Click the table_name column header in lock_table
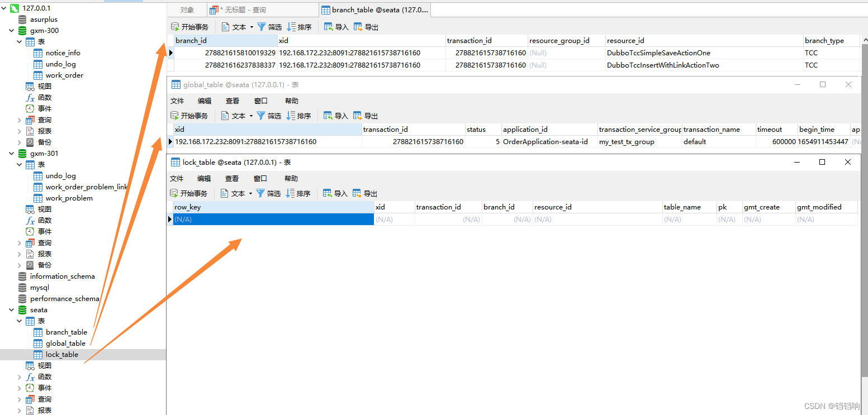The height and width of the screenshot is (415, 868). coord(689,207)
